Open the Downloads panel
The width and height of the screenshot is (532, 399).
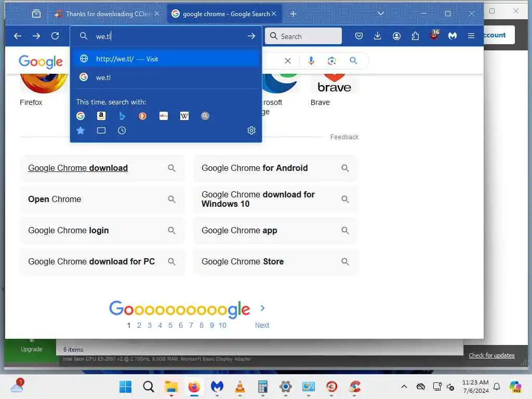coord(377,36)
